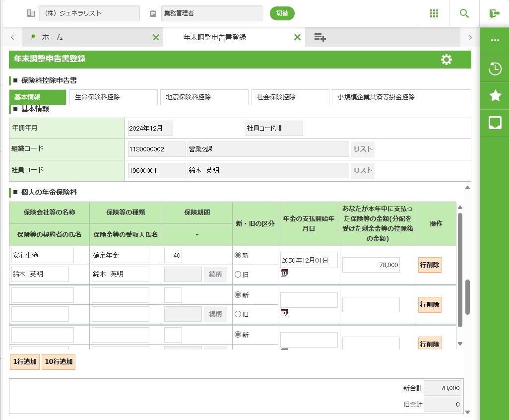
Task: Click 行削除 for the 安心生命 row
Action: (429, 265)
